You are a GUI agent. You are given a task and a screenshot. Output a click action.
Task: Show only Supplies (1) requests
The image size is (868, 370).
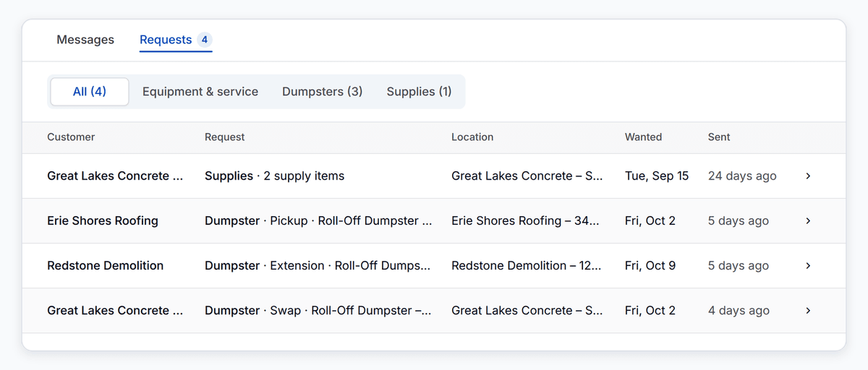(420, 92)
